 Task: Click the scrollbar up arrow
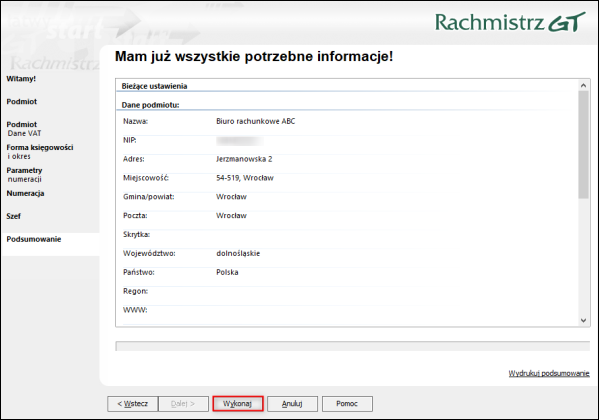[583, 85]
